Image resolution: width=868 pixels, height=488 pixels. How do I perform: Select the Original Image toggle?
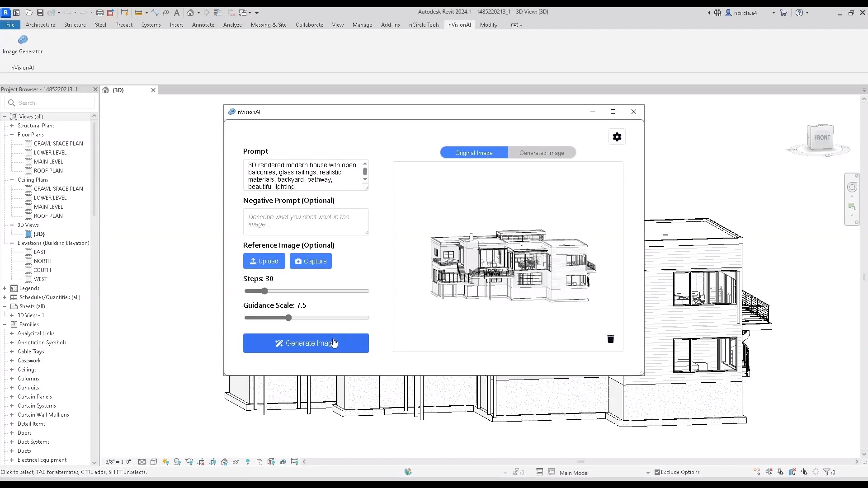tap(474, 153)
